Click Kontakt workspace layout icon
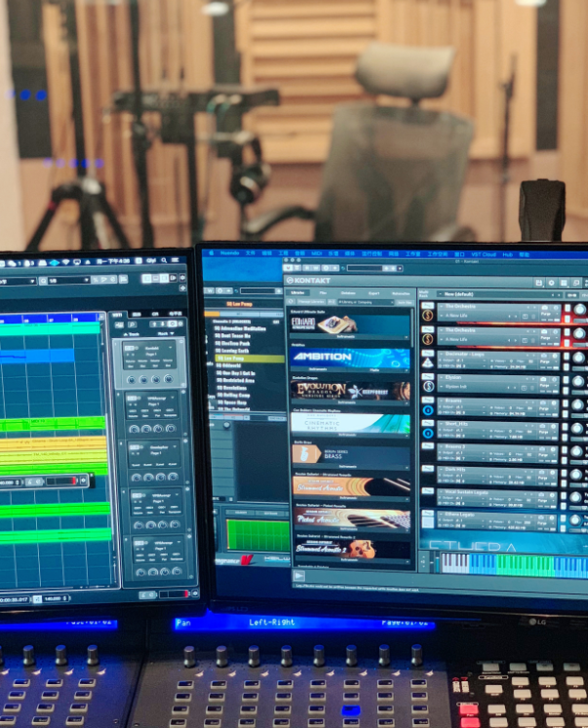Screen dimensions: 588x728 [564, 283]
